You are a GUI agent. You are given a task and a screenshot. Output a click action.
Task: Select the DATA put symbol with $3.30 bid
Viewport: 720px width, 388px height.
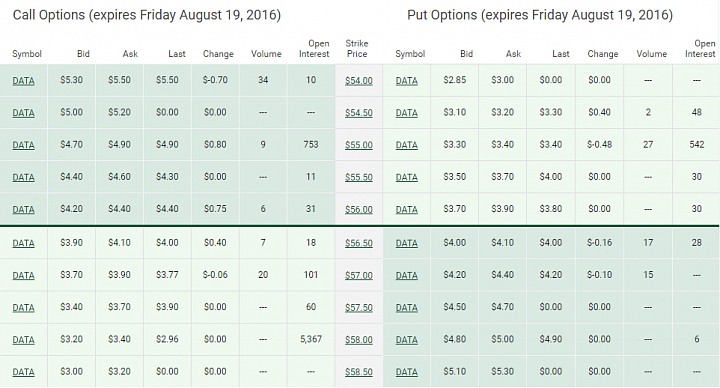pyautogui.click(x=406, y=145)
